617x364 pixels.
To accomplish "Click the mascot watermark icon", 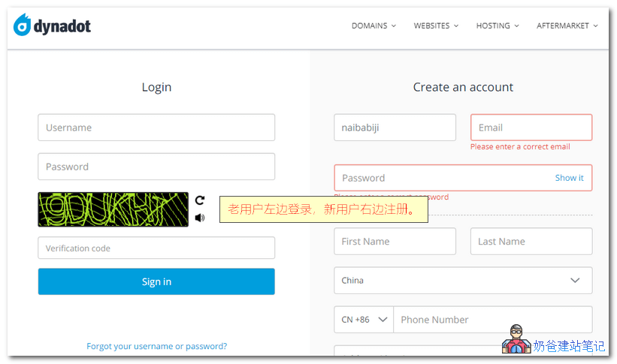I will (516, 341).
